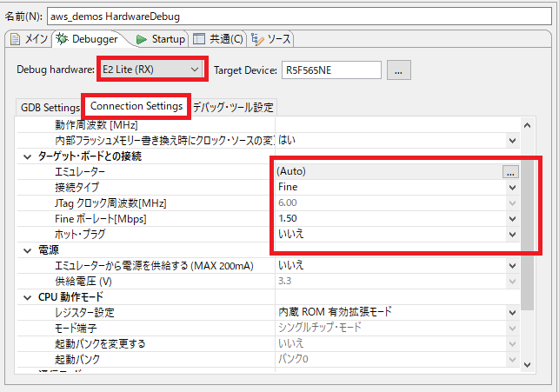
Task: Open the Fine ボーレート 1.50 dropdown
Action: tap(512, 218)
